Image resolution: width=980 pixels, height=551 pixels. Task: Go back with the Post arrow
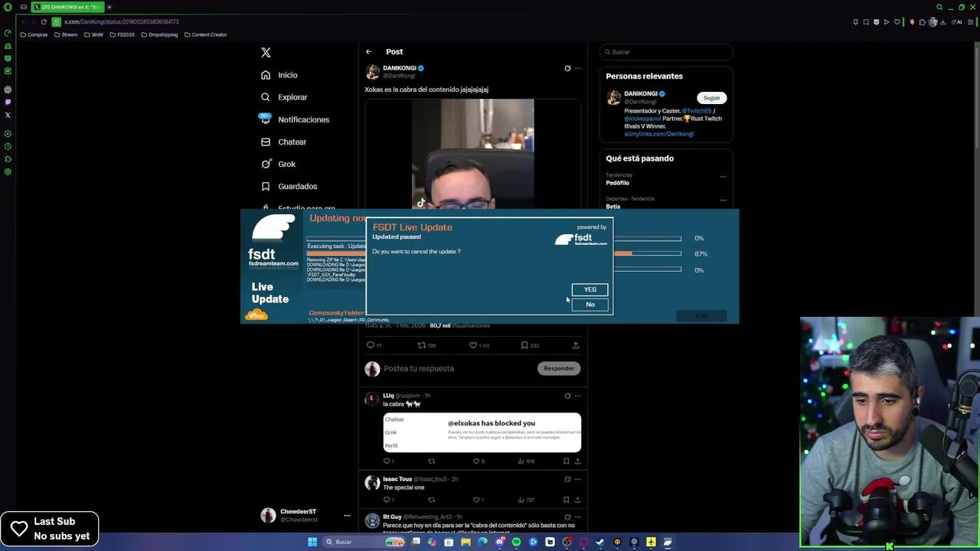pyautogui.click(x=368, y=52)
